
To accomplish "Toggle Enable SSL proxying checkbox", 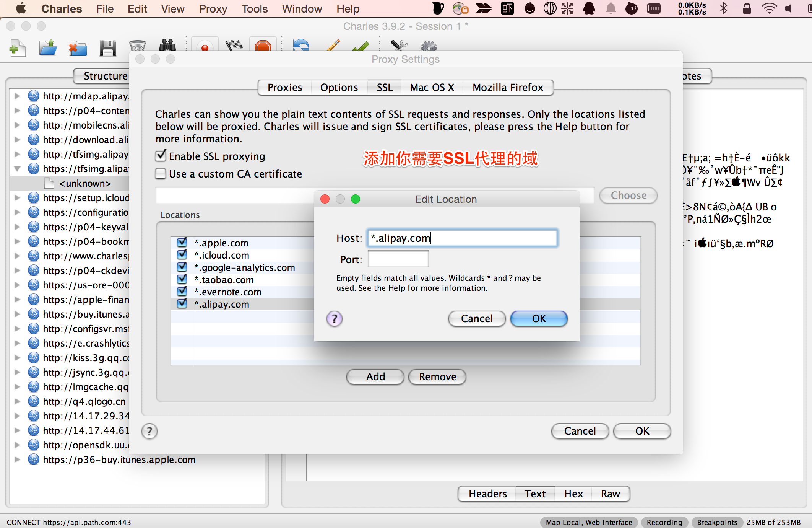I will [x=161, y=156].
